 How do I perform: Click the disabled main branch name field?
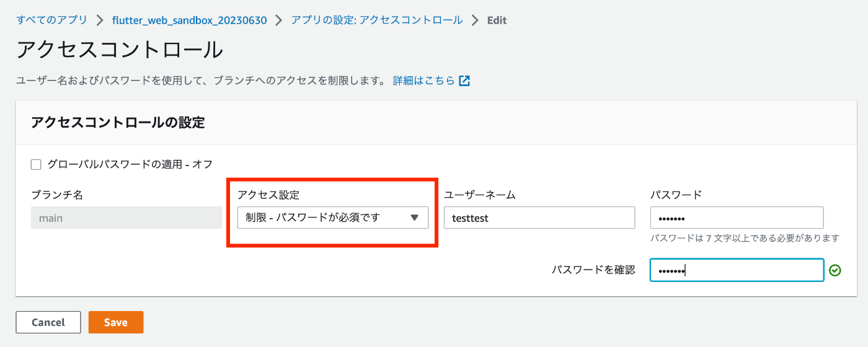click(x=126, y=217)
